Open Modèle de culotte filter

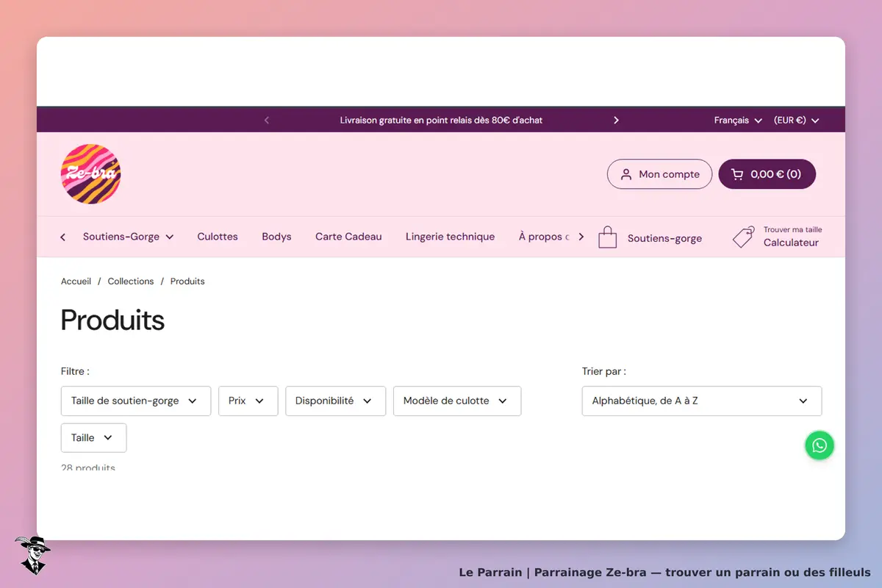(457, 401)
